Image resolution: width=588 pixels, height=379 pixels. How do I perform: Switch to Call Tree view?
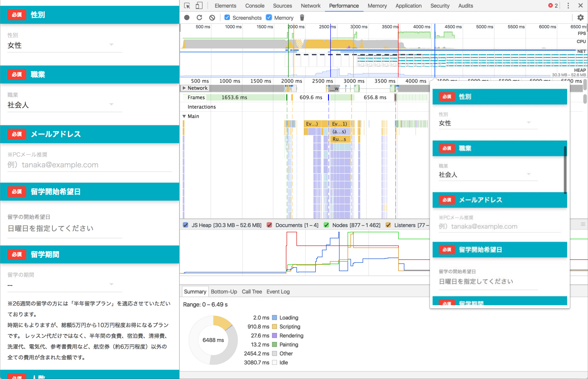tap(252, 292)
